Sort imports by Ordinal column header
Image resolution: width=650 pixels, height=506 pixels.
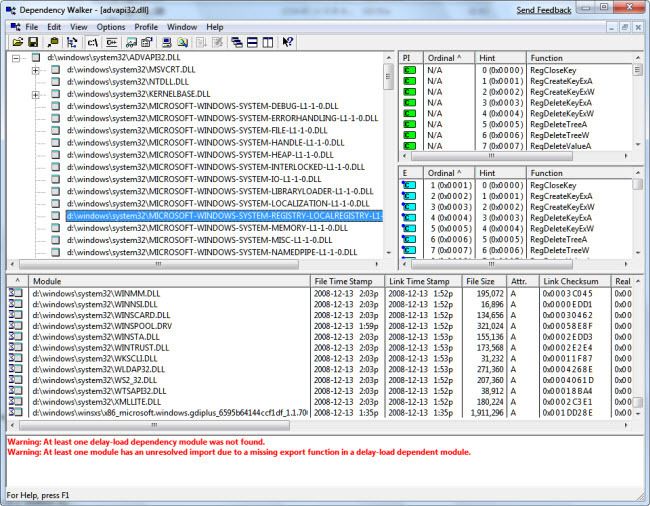coord(449,58)
